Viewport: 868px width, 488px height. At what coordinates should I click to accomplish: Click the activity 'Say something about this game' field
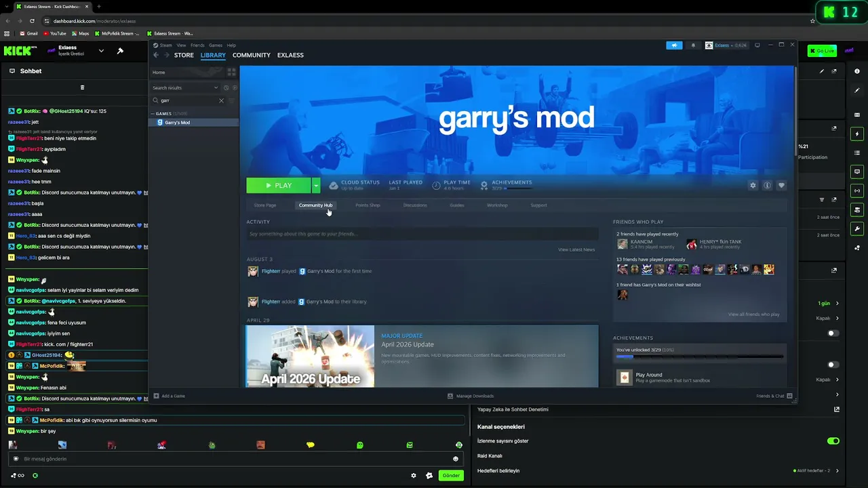[422, 234]
